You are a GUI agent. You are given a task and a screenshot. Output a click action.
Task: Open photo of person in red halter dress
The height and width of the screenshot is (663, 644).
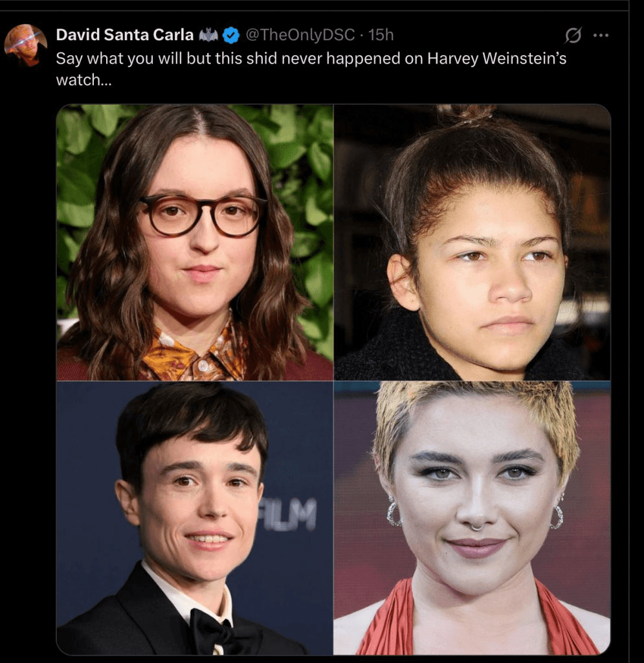coord(472,518)
